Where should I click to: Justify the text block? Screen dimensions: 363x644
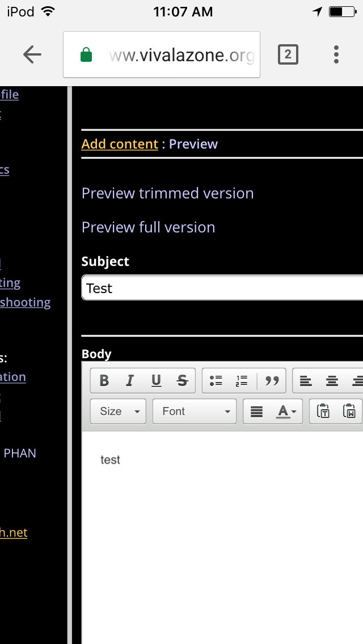click(256, 412)
